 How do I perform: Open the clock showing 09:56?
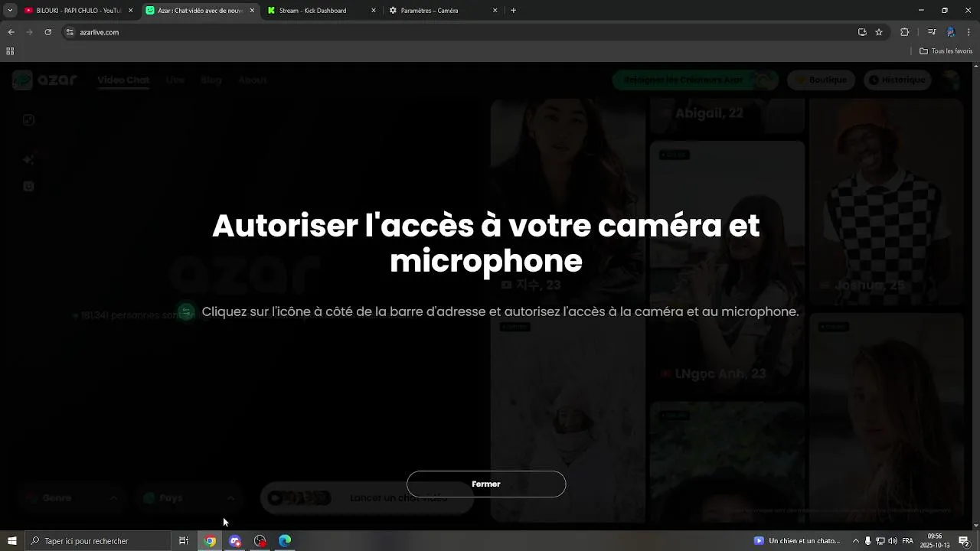(935, 541)
